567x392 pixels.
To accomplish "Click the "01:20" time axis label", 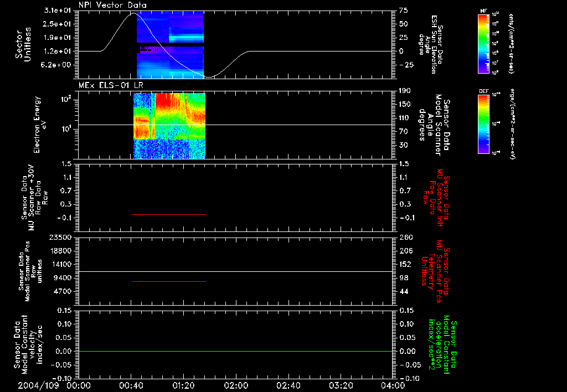I will pyautogui.click(x=184, y=386).
